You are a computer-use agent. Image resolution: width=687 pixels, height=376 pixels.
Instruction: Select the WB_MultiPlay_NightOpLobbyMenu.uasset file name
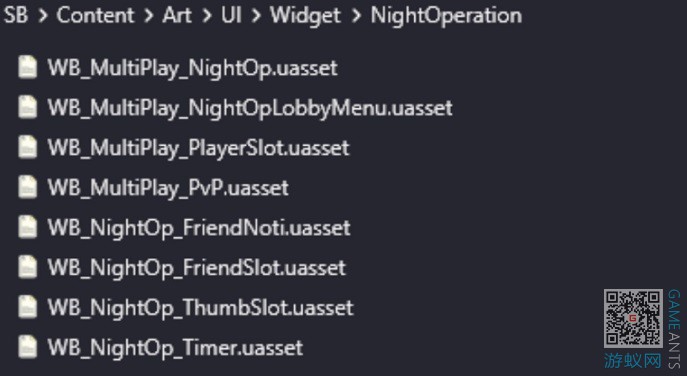250,108
